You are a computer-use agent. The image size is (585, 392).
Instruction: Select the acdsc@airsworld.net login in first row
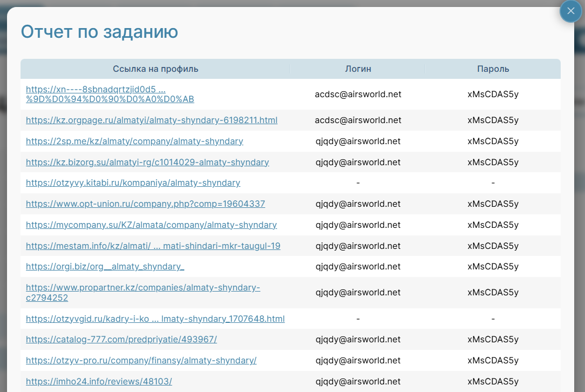pos(358,94)
